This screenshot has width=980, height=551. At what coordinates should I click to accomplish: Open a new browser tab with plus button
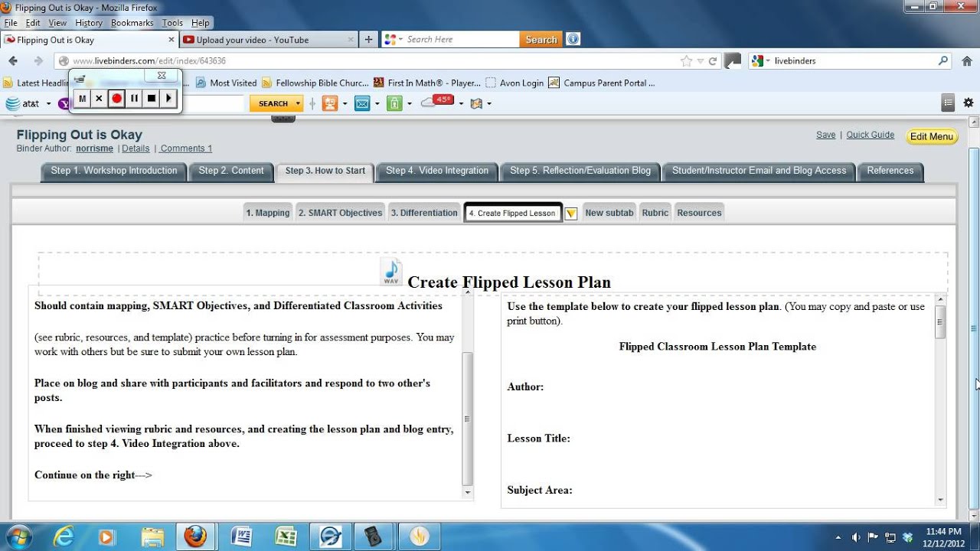point(368,40)
